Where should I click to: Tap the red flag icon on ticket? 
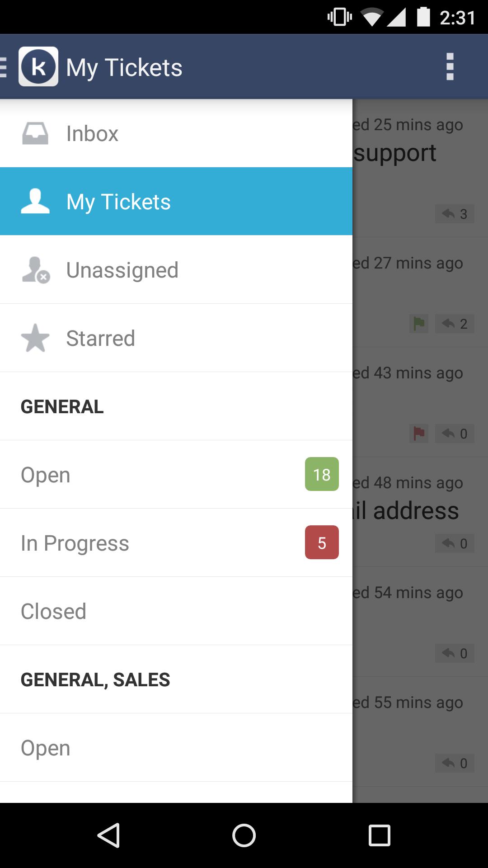[419, 434]
